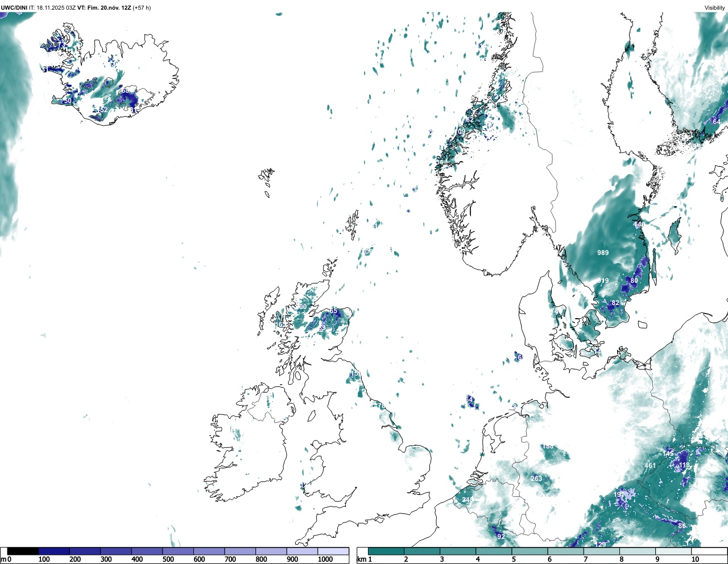Pick the 700–800 m lavender swatch

240,551
